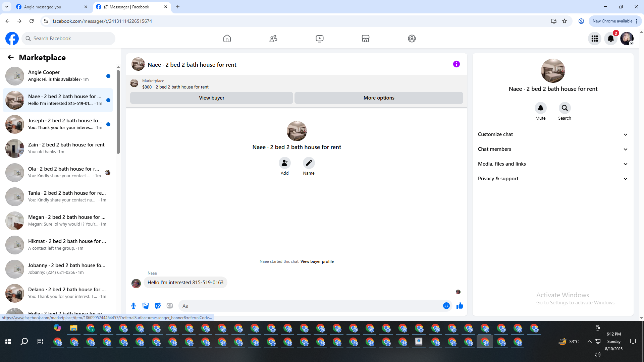The width and height of the screenshot is (644, 362).
Task: Open the Facebook apps grid menu
Action: (595, 39)
